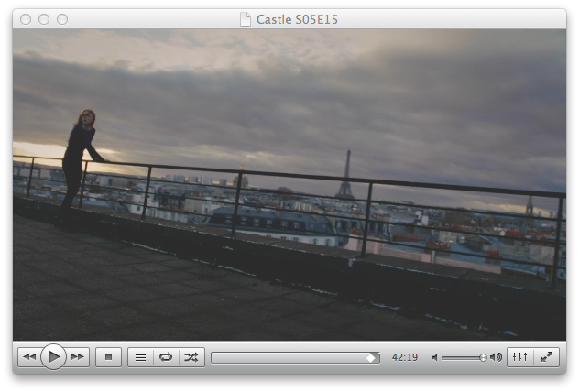The image size is (579, 392).
Task: Zoom the player window with the third title-bar button
Action: (62, 19)
